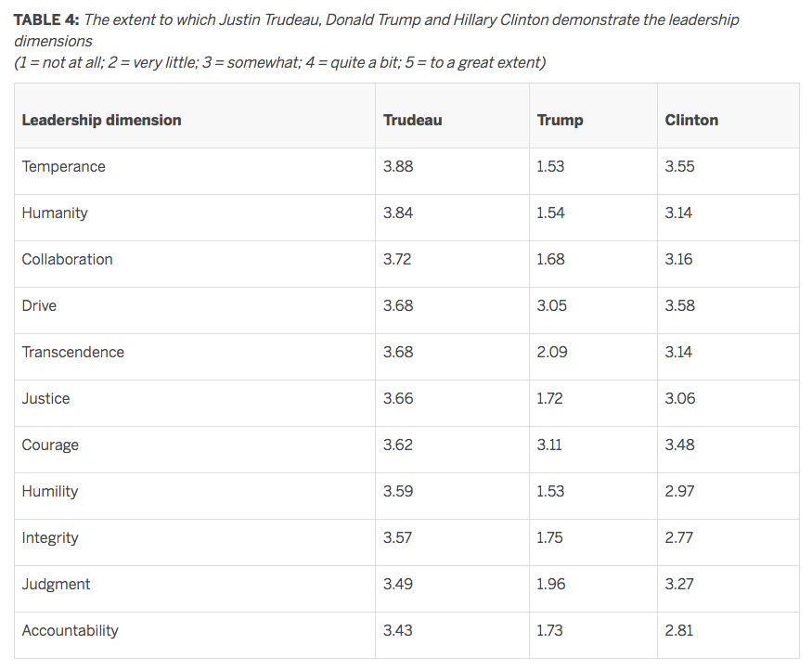Viewport: 812px width, 671px height.
Task: Click the Judgment row label
Action: click(x=56, y=584)
